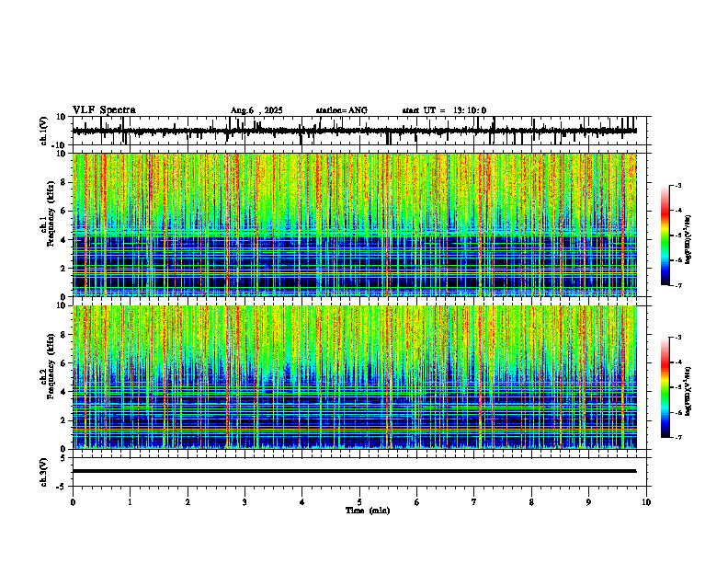Click the "Time (min)" axis label
This screenshot has height=563, width=728.
pyautogui.click(x=368, y=511)
